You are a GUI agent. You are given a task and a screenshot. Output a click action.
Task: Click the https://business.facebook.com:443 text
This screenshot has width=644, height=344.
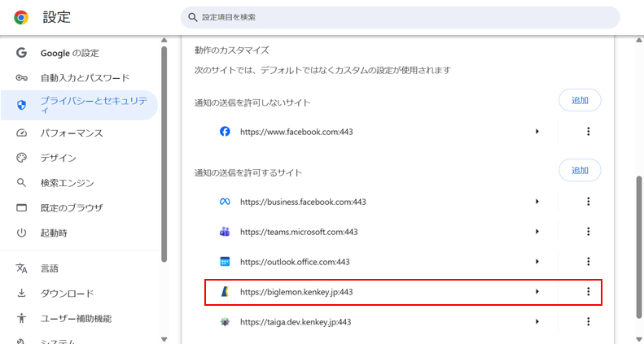pyautogui.click(x=303, y=202)
